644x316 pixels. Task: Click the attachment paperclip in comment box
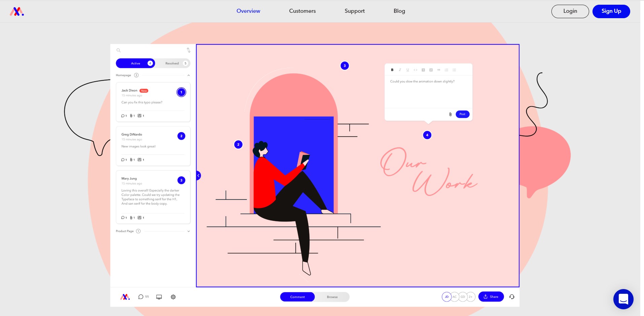click(x=450, y=114)
